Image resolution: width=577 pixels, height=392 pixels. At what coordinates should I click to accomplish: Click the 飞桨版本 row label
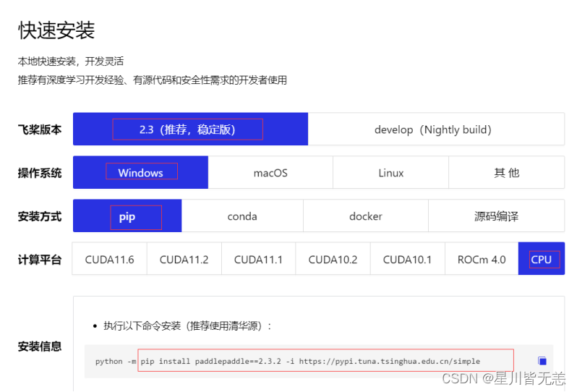tap(40, 129)
